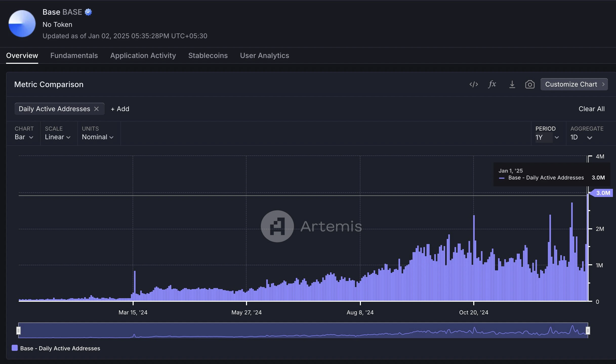Click the Base logo avatar
This screenshot has height=364, width=616.
tap(22, 24)
